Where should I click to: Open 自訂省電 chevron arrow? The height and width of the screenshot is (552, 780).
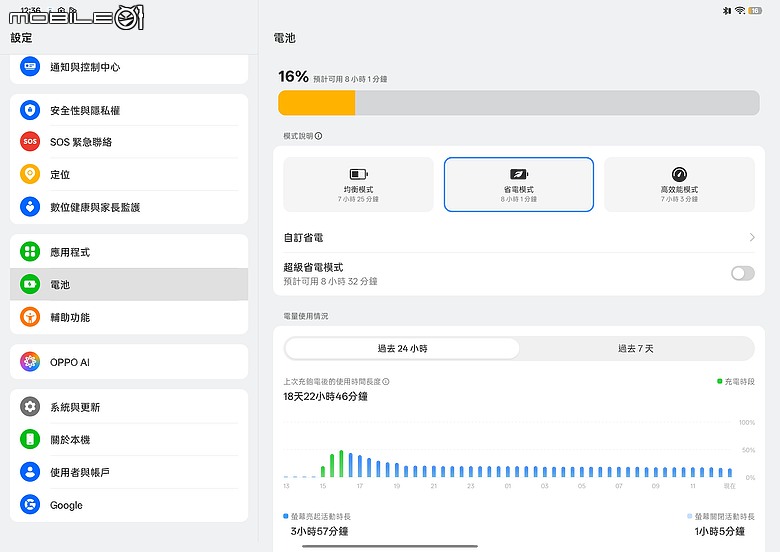[752, 237]
